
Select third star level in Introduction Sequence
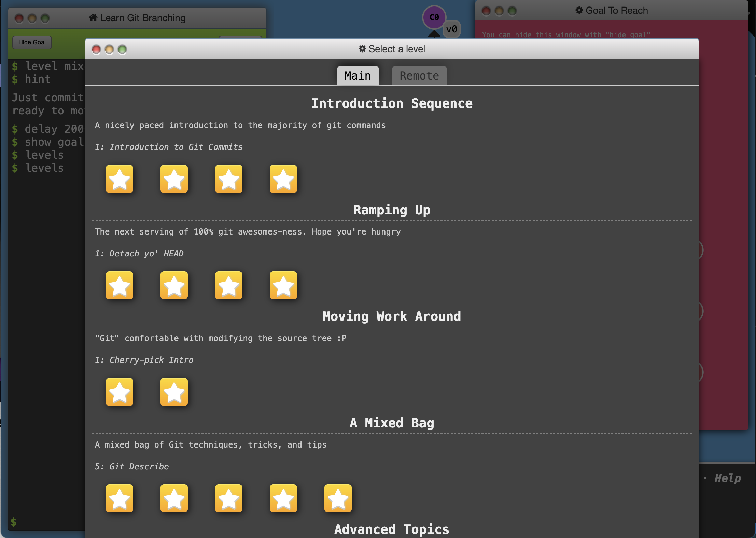click(x=229, y=179)
